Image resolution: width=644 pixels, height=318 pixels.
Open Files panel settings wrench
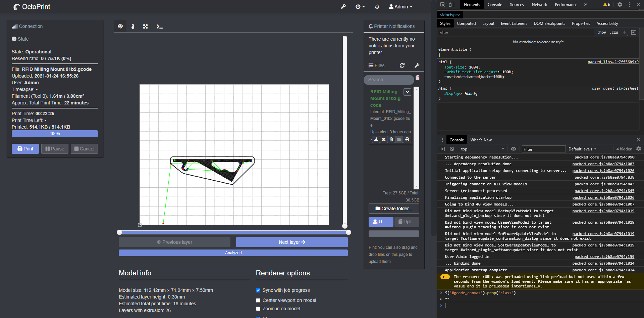coord(417,65)
